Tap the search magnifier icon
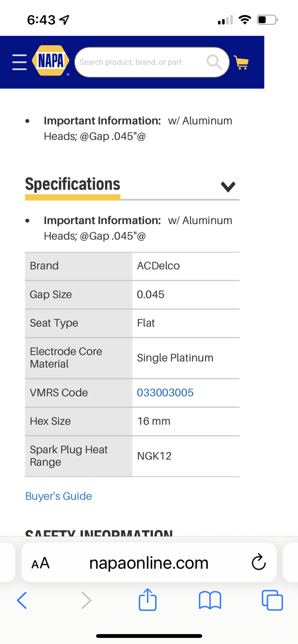Image resolution: width=298 pixels, height=644 pixels. [x=214, y=62]
